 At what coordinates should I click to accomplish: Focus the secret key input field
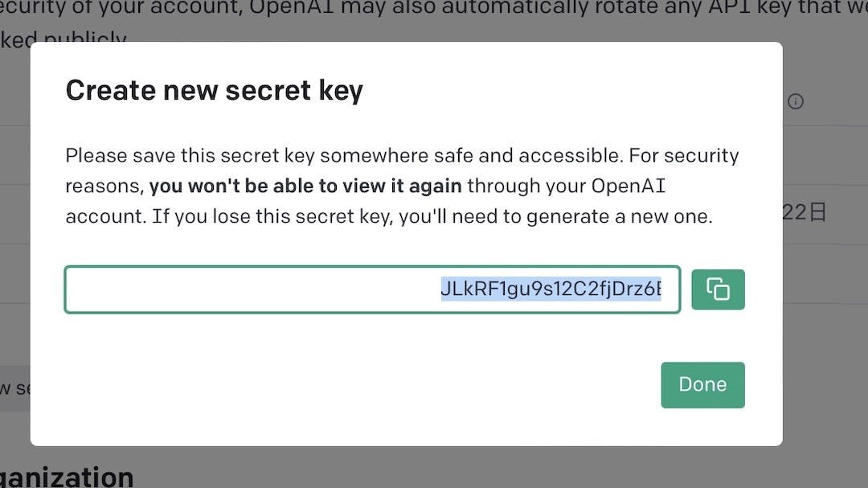click(x=372, y=289)
